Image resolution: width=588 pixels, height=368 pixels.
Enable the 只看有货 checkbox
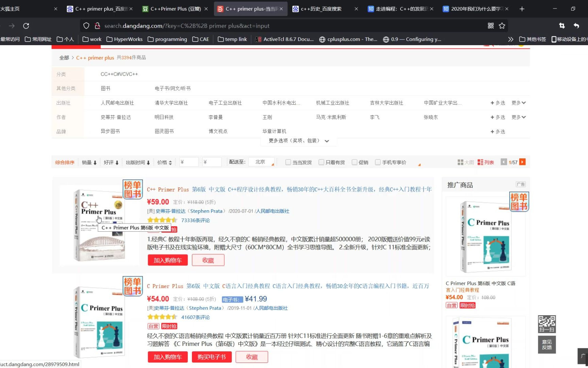click(x=321, y=162)
